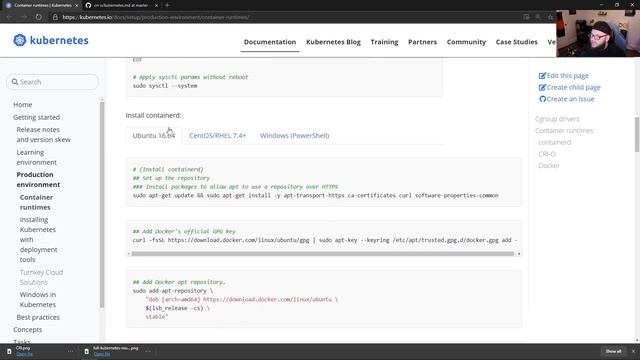Click the left arrow of the code block scrollbar
This screenshot has width=640, height=360.
(129, 254)
